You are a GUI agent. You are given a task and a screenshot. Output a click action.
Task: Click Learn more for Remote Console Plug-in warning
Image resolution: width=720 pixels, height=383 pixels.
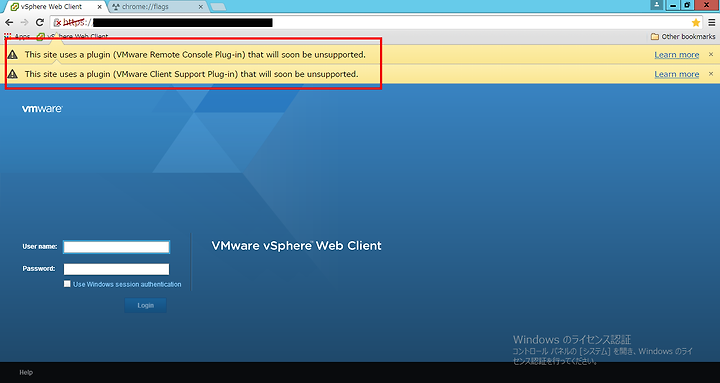tap(676, 55)
